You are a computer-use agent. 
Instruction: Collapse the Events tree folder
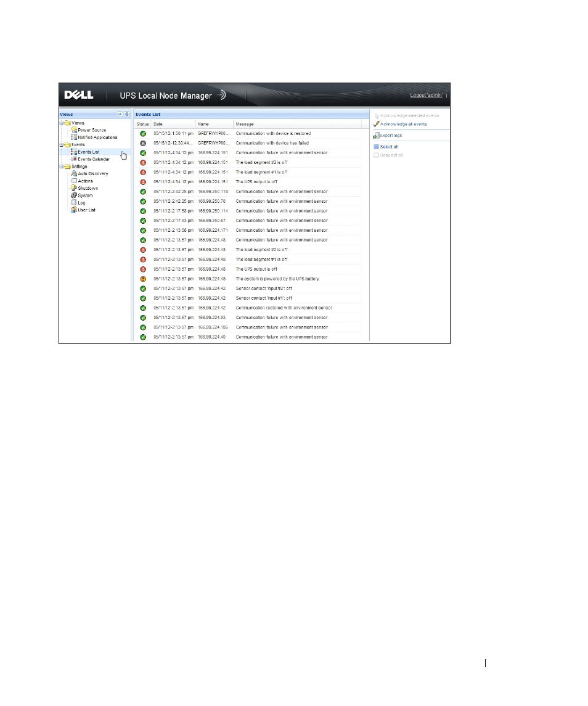pyautogui.click(x=62, y=144)
